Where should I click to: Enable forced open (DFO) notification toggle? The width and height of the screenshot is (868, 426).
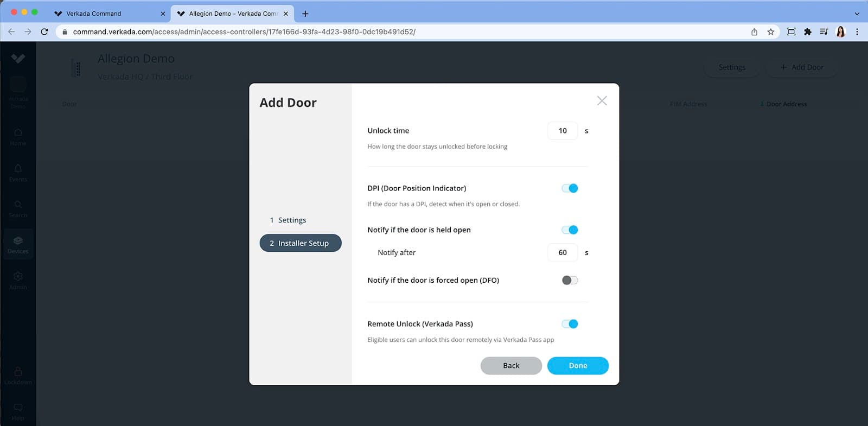point(570,281)
